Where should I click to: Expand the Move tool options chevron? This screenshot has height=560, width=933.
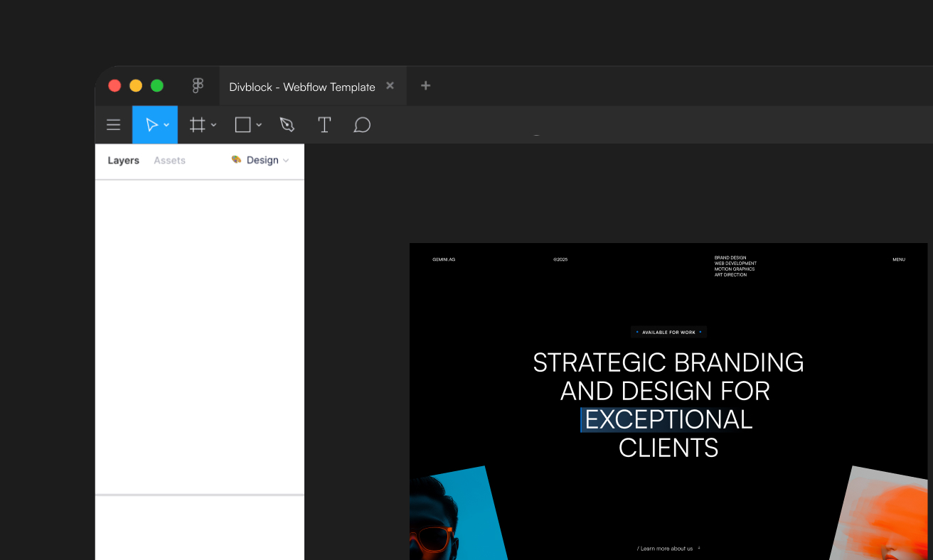[166, 125]
